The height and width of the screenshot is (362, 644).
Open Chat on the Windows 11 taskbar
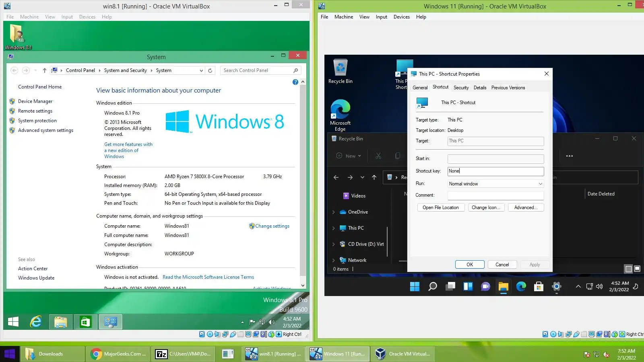[x=486, y=286]
